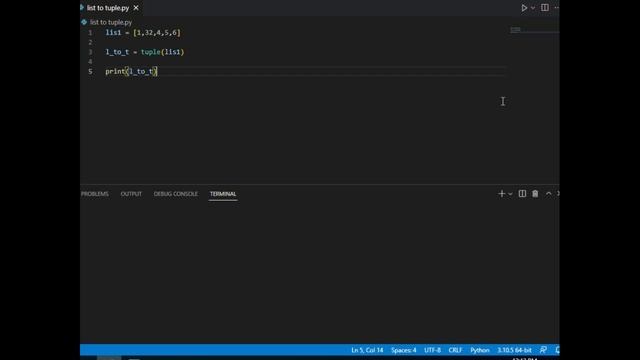
Task: Place cursor on line 1 lis1 code
Action: pos(143,33)
